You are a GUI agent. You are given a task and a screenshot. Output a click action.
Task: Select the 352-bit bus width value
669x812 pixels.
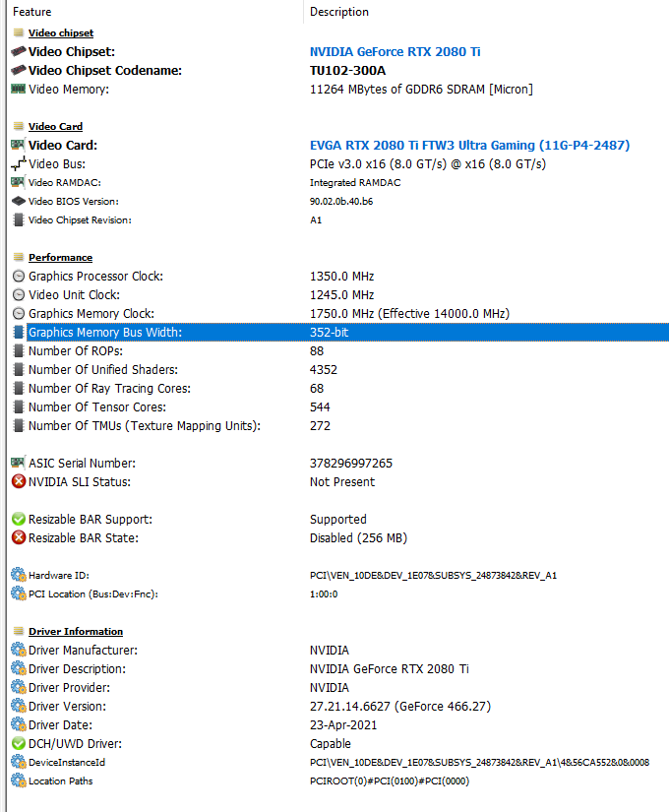tap(329, 333)
